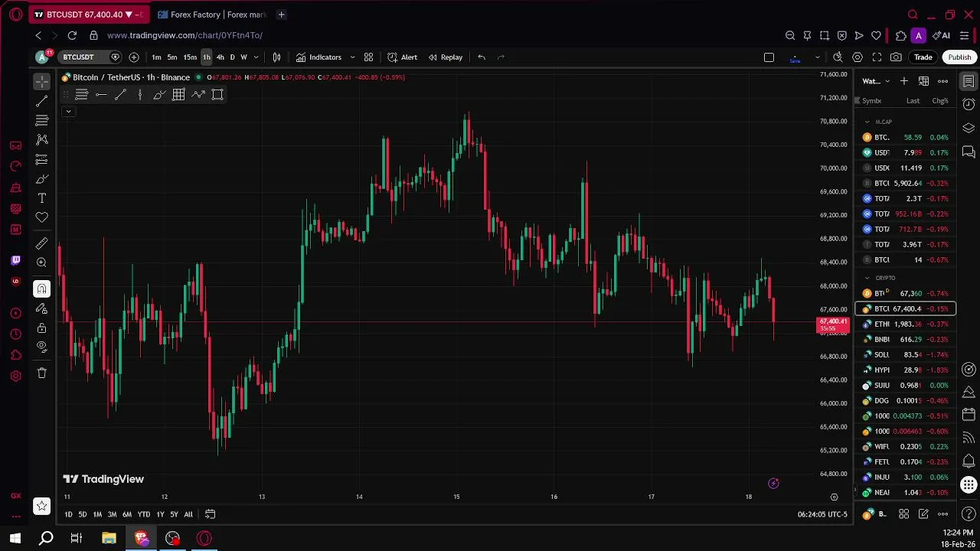Viewport: 980px width, 551px height.
Task: Select ETH row in the watchlist
Action: (905, 324)
